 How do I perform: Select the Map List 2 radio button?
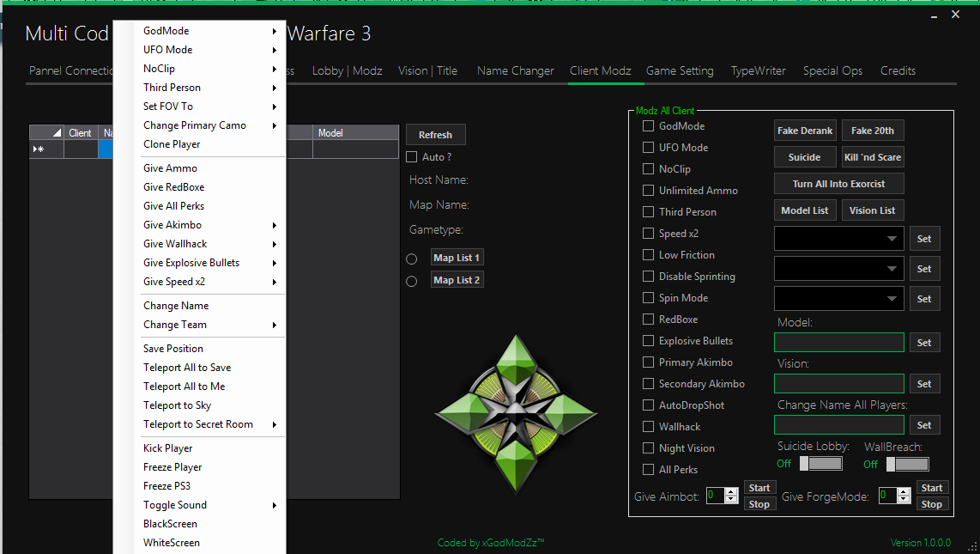[x=411, y=282]
